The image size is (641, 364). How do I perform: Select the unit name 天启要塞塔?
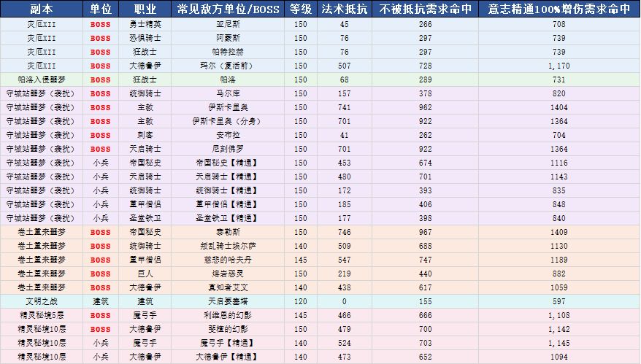tap(228, 301)
